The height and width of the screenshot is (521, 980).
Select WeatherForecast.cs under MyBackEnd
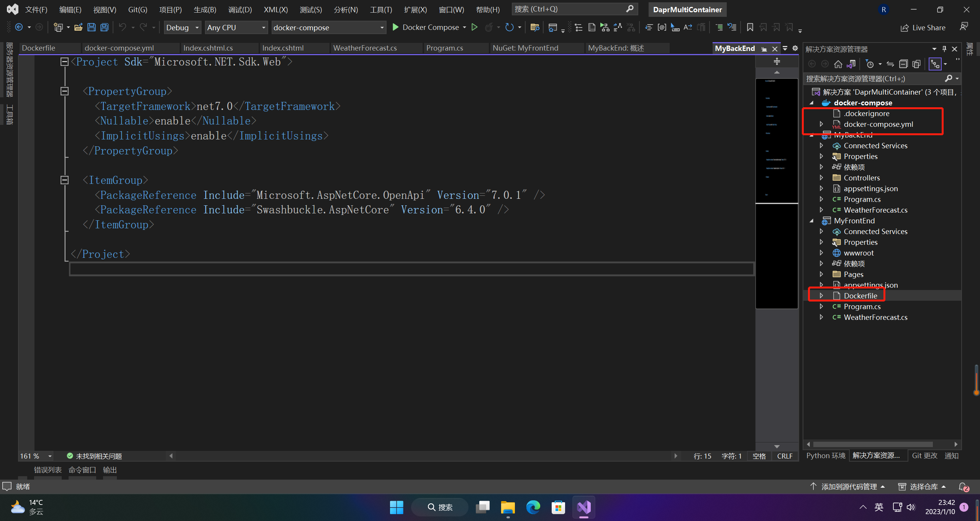point(875,210)
